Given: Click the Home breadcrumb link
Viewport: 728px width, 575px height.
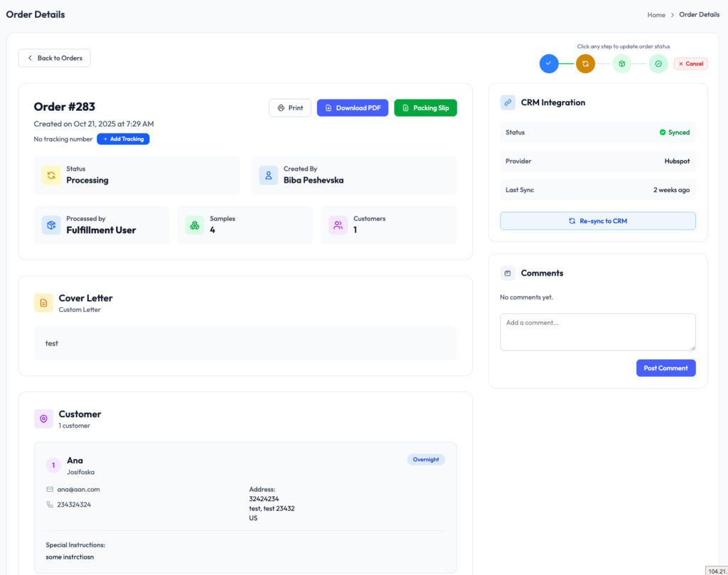Looking at the screenshot, I should click(x=655, y=15).
